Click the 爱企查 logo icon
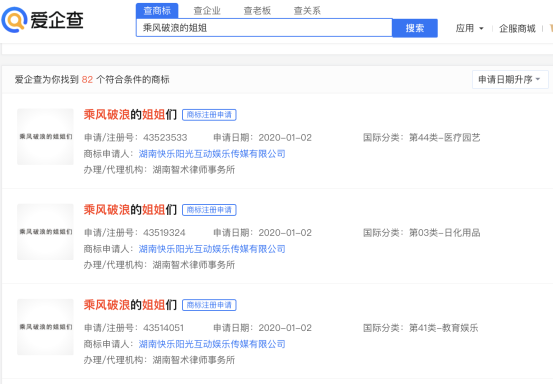Viewport: 553px width, 384px height. tap(14, 20)
